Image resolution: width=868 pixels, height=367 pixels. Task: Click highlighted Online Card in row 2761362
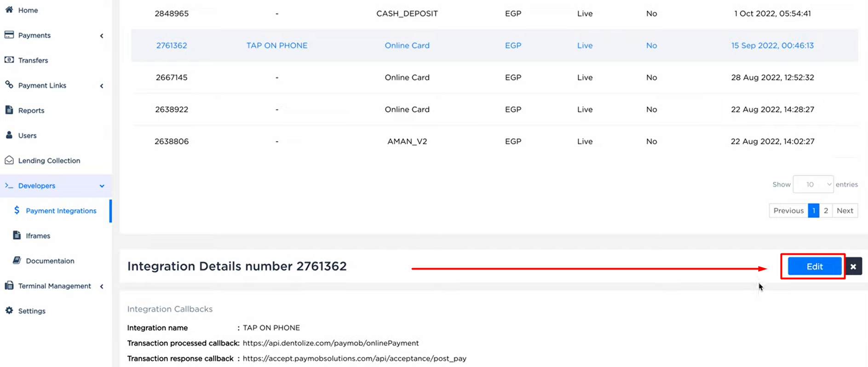pyautogui.click(x=407, y=46)
